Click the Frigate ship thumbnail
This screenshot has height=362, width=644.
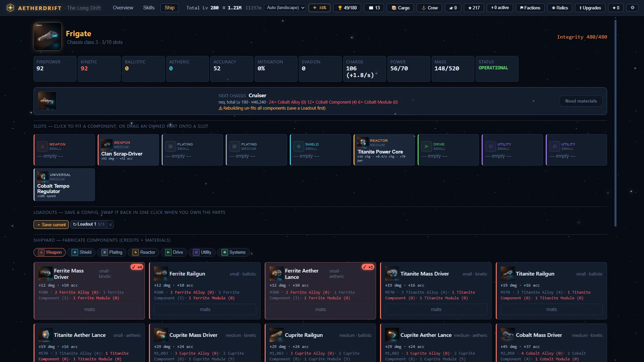click(x=48, y=37)
